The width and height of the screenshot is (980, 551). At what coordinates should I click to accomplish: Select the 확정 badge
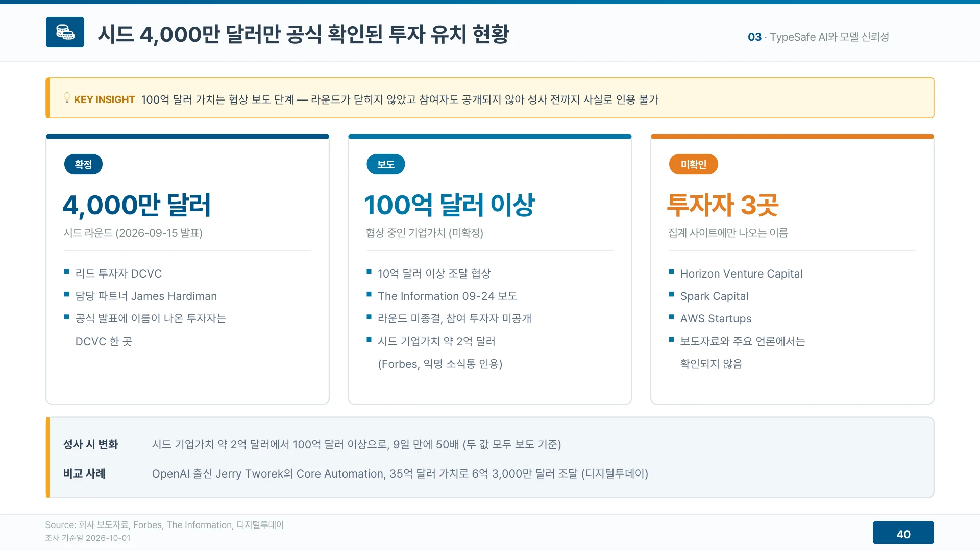pyautogui.click(x=83, y=164)
